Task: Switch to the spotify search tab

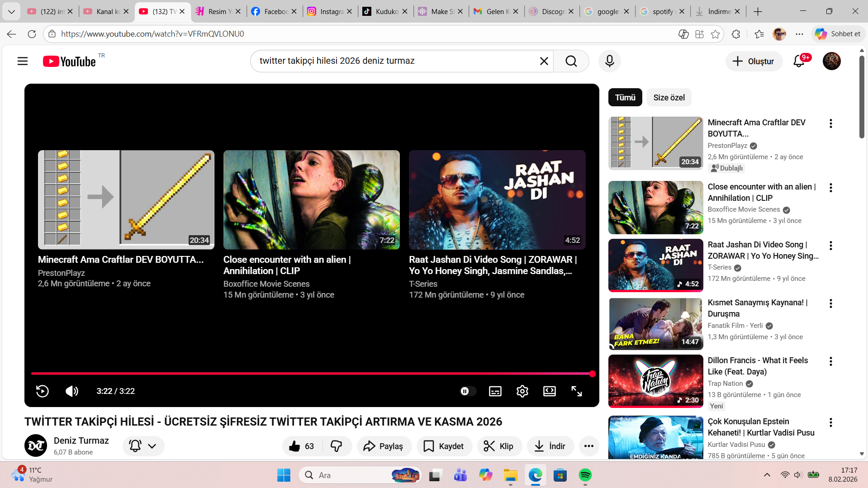Action: tap(663, 11)
